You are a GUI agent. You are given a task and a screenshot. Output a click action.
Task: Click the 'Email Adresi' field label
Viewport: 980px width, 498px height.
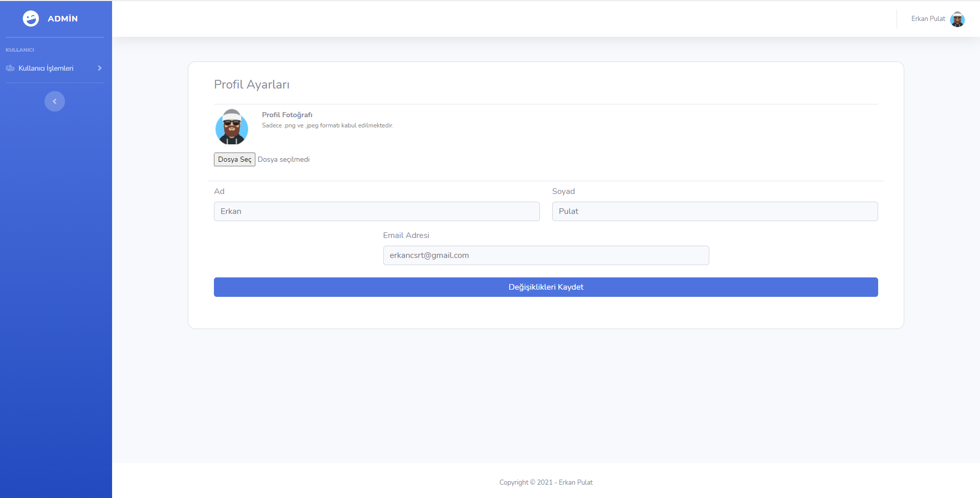[x=406, y=235]
